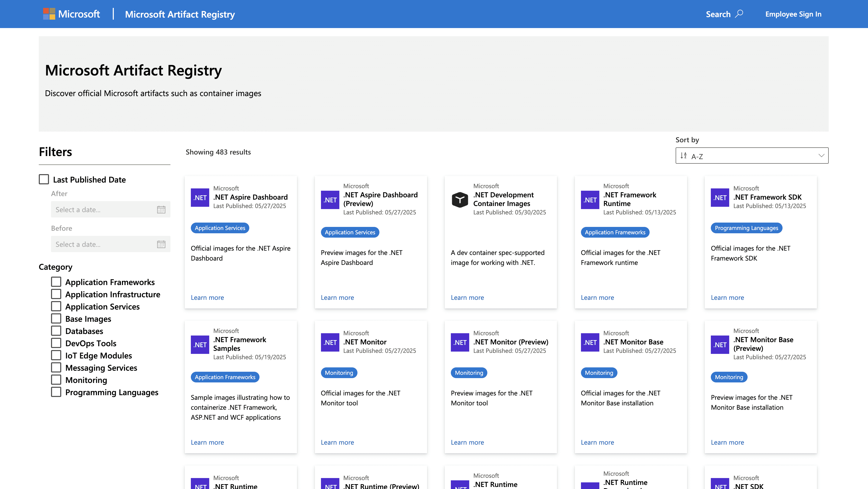Click Application Services tag on .NET Aspire Dashboard (Preview)
This screenshot has height=489, width=868.
click(350, 232)
